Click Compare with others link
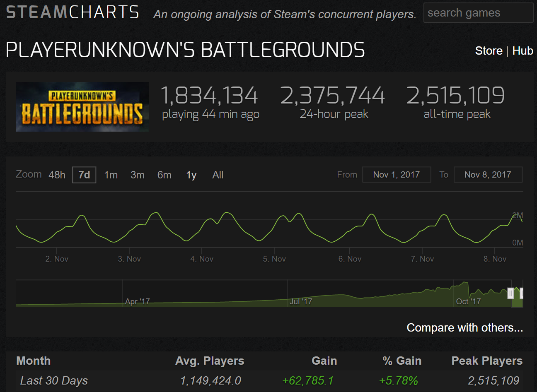 point(464,328)
